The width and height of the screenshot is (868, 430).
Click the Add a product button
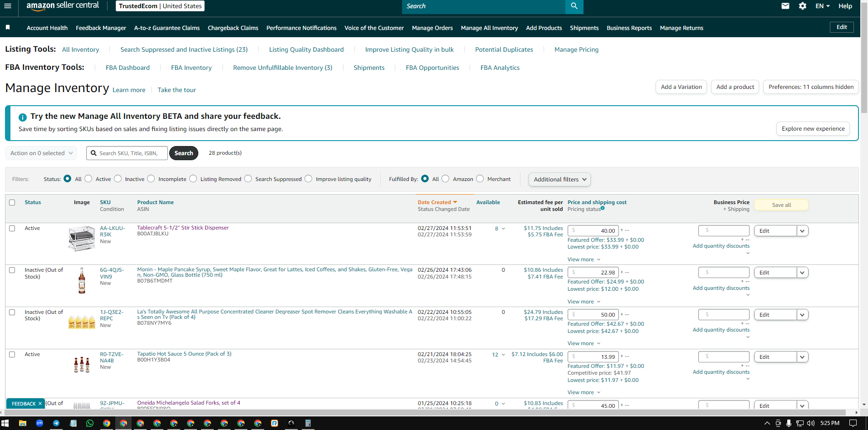coord(735,87)
